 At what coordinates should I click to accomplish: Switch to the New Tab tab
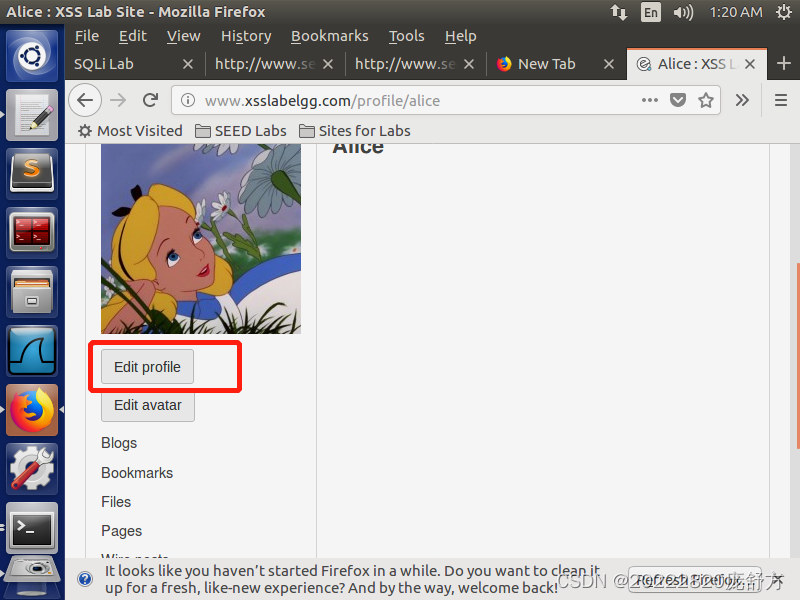(546, 64)
